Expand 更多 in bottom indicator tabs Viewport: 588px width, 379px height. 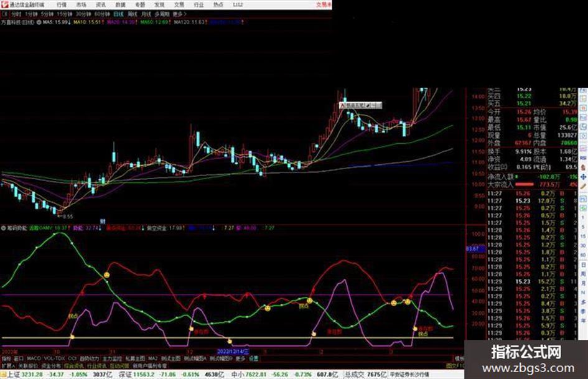240,358
